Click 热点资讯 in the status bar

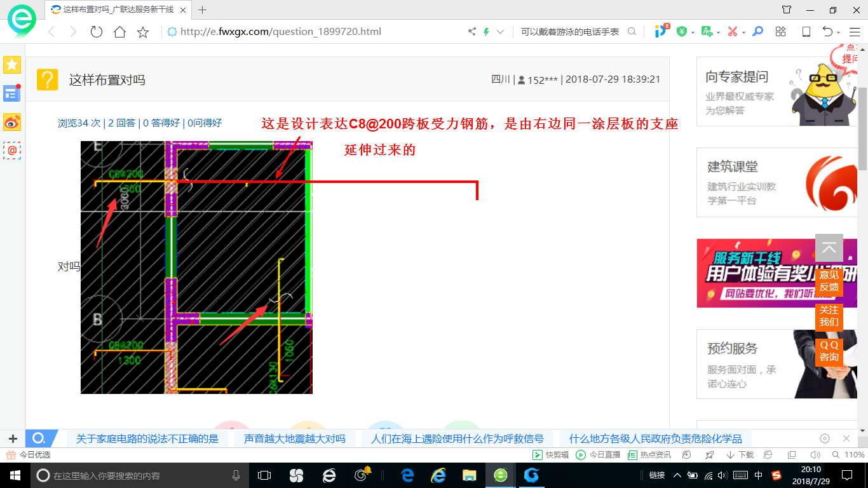pyautogui.click(x=649, y=455)
